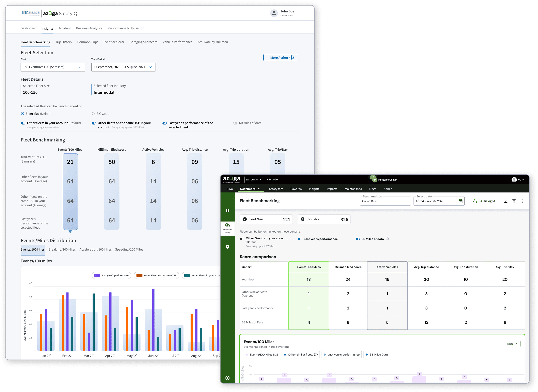Viewport: 538px width, 392px height.
Task: Open the Time Period dropdown
Action: (x=123, y=67)
